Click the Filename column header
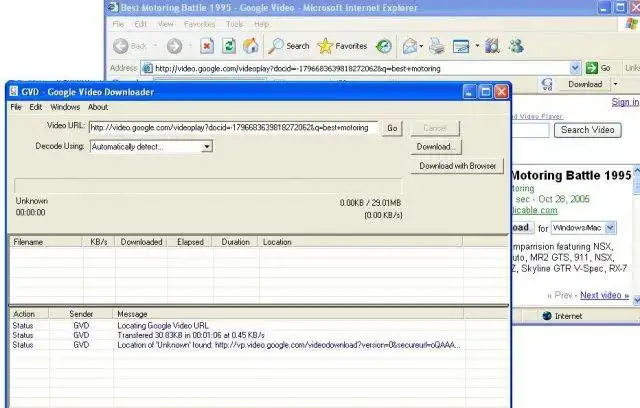 [x=46, y=242]
